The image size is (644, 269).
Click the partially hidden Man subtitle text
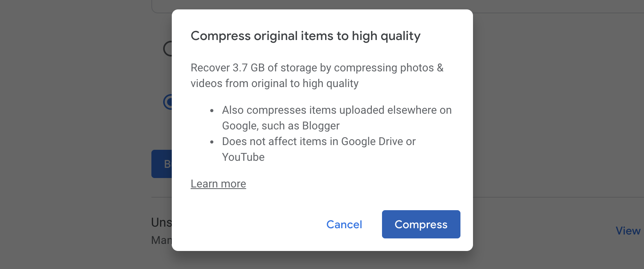pos(162,240)
